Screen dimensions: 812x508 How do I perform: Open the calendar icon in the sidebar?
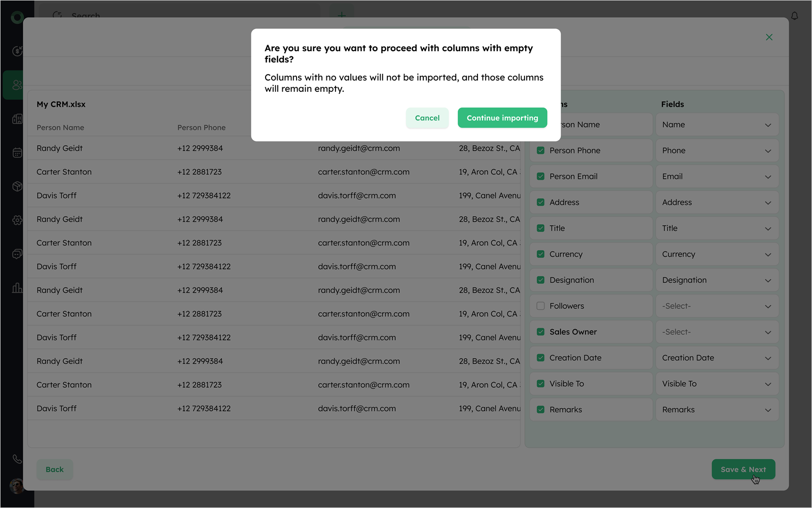point(17,153)
